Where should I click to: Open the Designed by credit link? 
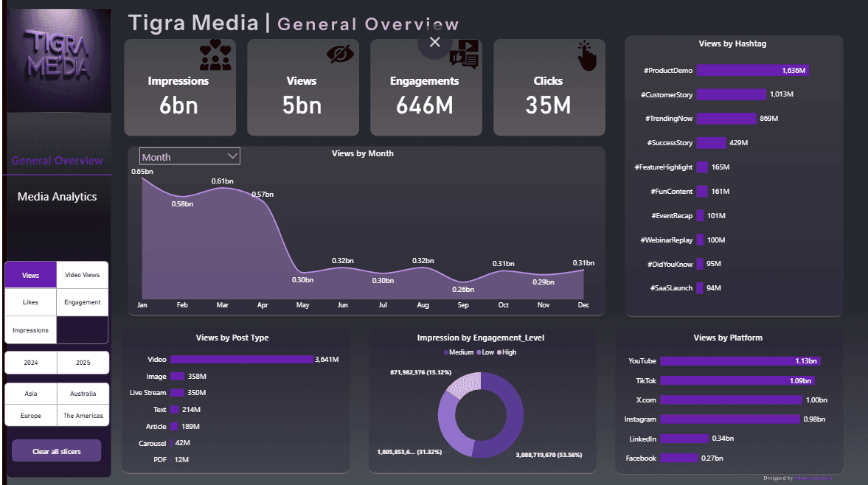(813, 478)
